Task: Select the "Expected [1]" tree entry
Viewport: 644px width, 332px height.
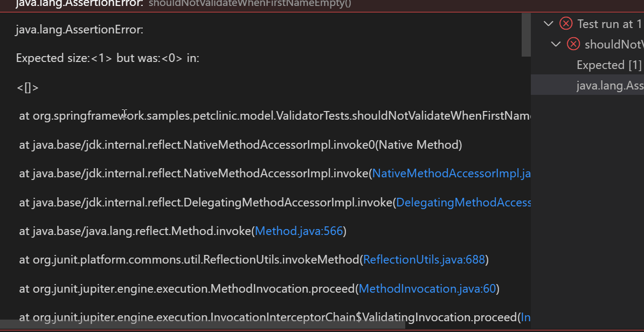Action: click(x=609, y=64)
